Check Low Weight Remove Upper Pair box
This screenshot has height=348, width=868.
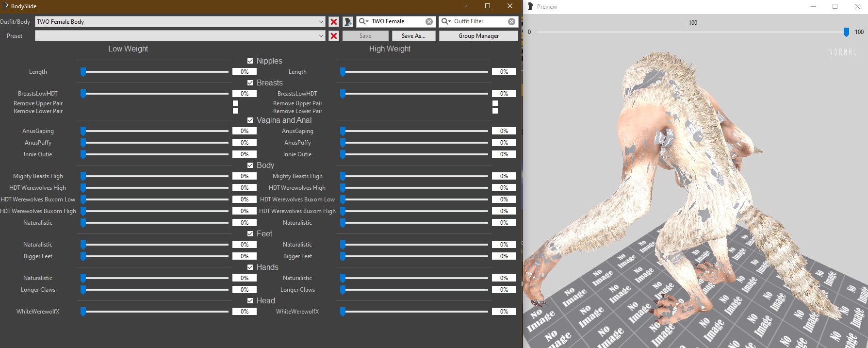[236, 103]
